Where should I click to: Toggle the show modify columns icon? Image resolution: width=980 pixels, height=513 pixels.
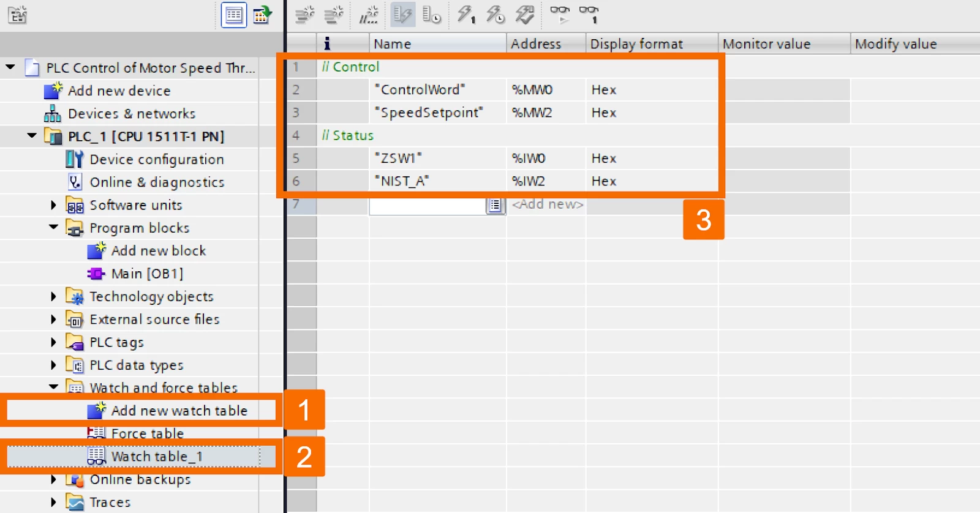coord(402,15)
